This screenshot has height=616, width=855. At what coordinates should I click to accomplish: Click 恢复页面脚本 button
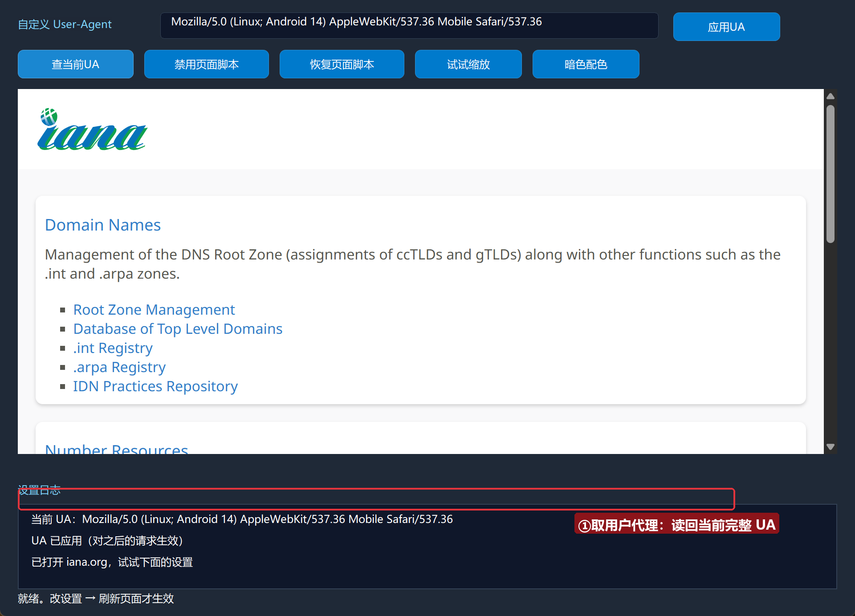(x=342, y=64)
